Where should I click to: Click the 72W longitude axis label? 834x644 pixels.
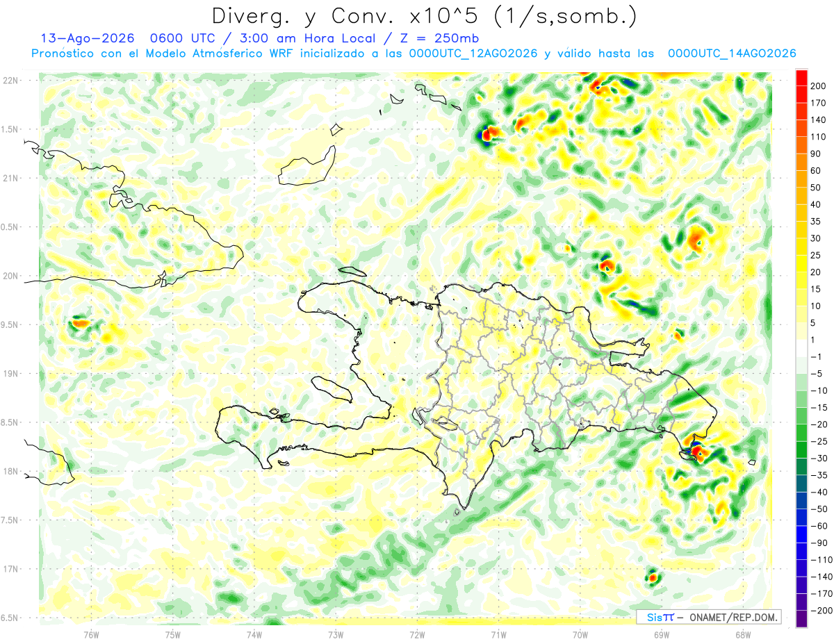tap(417, 634)
